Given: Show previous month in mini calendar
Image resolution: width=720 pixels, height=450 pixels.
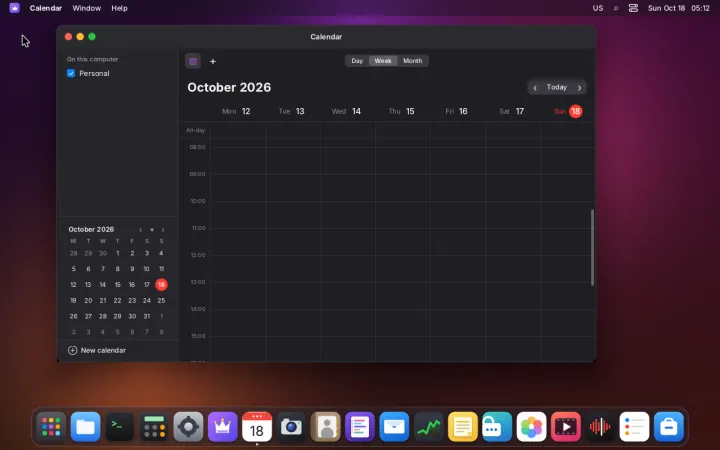Looking at the screenshot, I should 141,230.
